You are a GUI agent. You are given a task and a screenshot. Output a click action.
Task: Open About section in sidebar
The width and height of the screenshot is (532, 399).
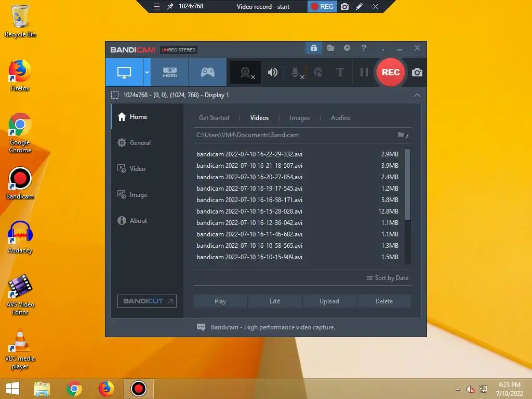pos(147,220)
